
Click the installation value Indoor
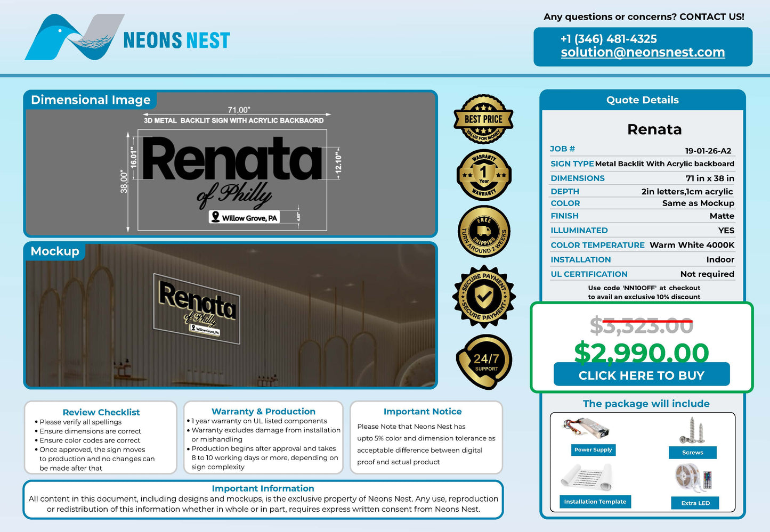tap(720, 260)
